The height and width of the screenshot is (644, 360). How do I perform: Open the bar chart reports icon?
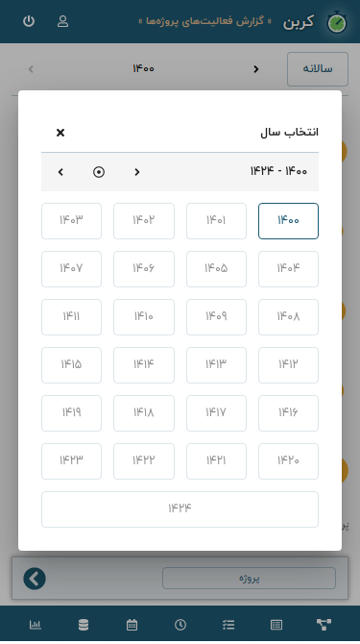(36, 625)
